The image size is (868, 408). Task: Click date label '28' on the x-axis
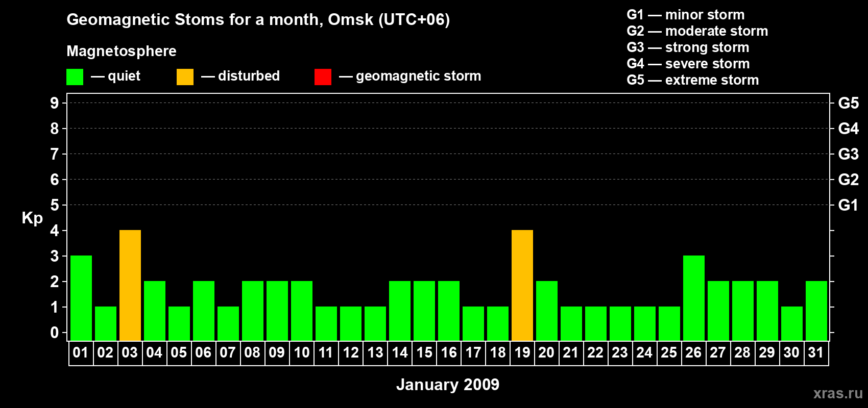pos(742,353)
